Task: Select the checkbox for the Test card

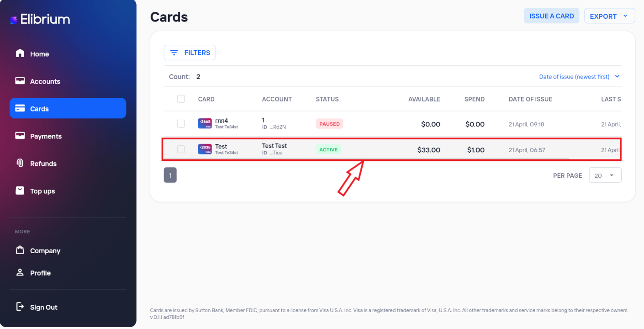Action: coord(181,149)
